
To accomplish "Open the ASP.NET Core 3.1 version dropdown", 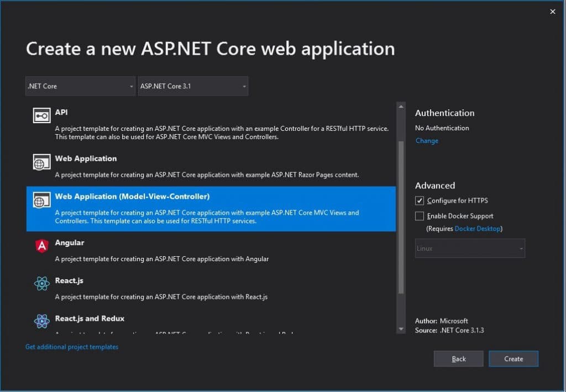I will coord(193,86).
